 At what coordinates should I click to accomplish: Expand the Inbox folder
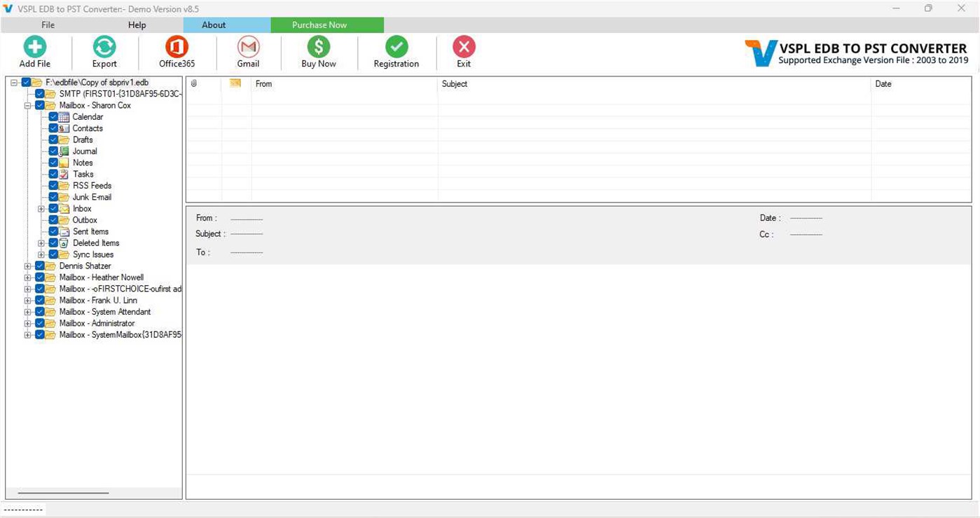[x=41, y=208]
